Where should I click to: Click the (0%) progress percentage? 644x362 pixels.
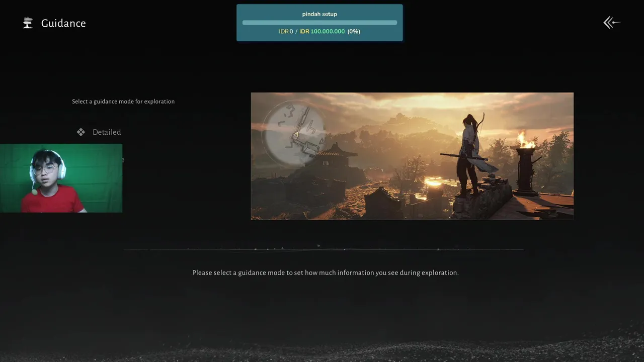click(x=354, y=31)
